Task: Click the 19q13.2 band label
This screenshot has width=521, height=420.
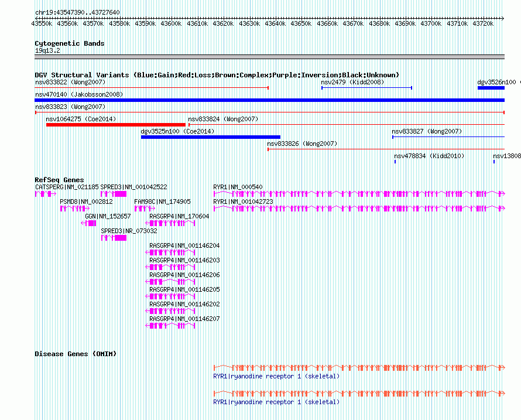Action: click(47, 51)
